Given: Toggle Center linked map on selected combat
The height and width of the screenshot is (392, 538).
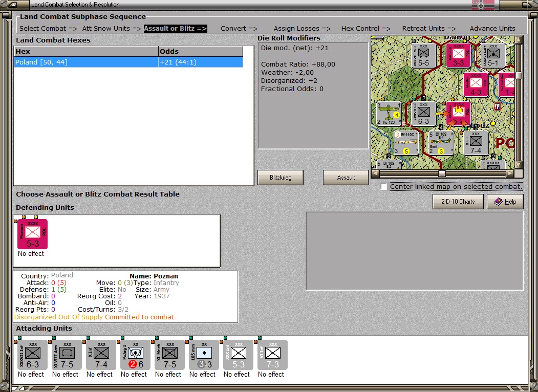Looking at the screenshot, I should (x=384, y=187).
